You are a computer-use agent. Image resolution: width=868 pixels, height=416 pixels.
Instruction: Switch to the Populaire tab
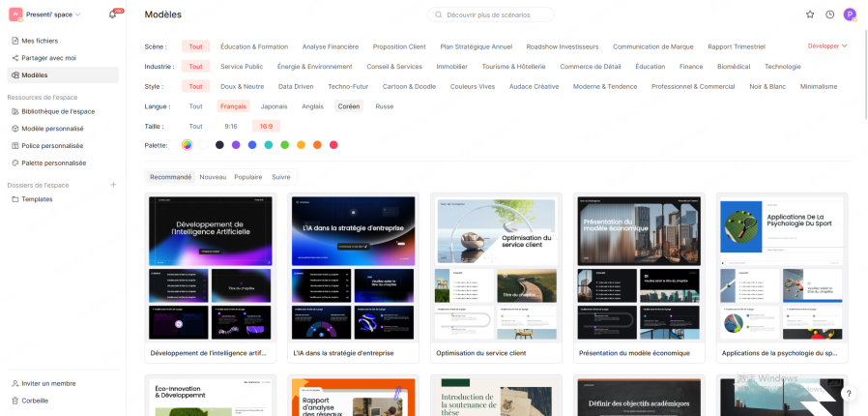(248, 177)
